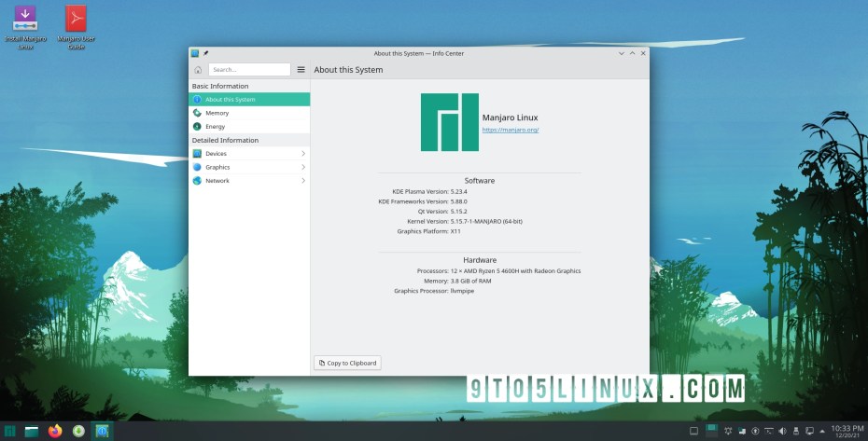Open the Manjaro application launcher menu
Image resolution: width=868 pixels, height=441 pixels.
tap(9, 431)
